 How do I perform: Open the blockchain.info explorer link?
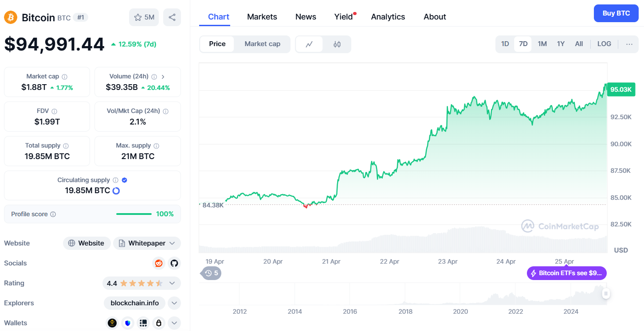tap(135, 303)
